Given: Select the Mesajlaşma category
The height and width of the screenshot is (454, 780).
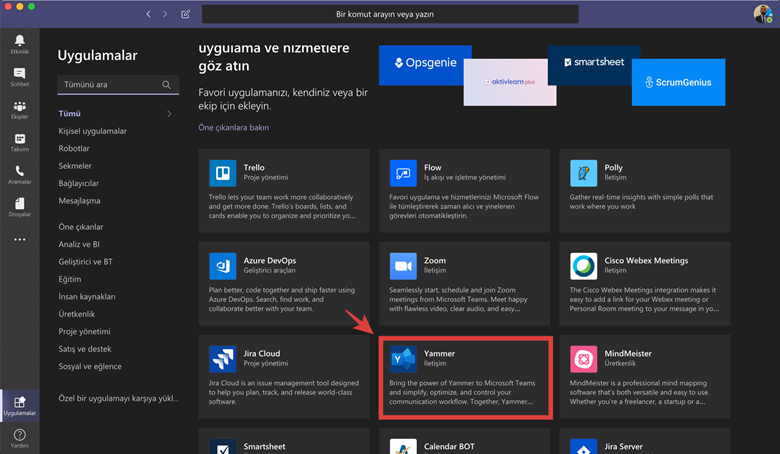Looking at the screenshot, I should (x=79, y=201).
